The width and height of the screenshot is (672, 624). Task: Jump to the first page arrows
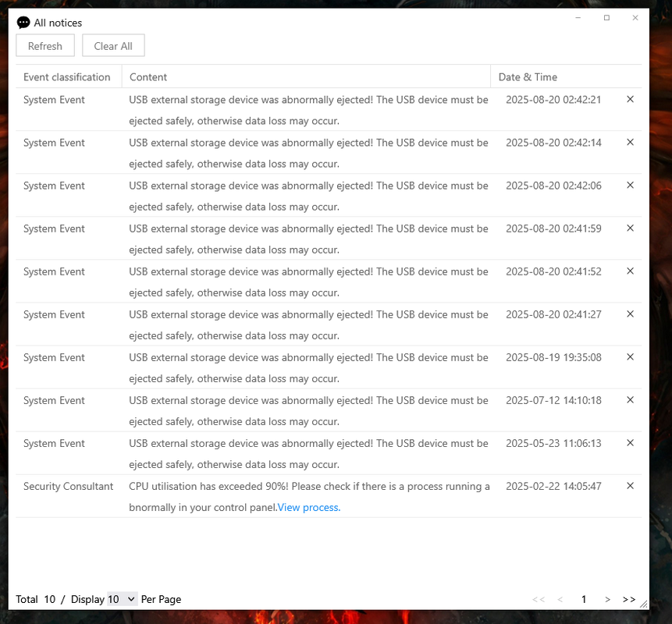tap(539, 599)
